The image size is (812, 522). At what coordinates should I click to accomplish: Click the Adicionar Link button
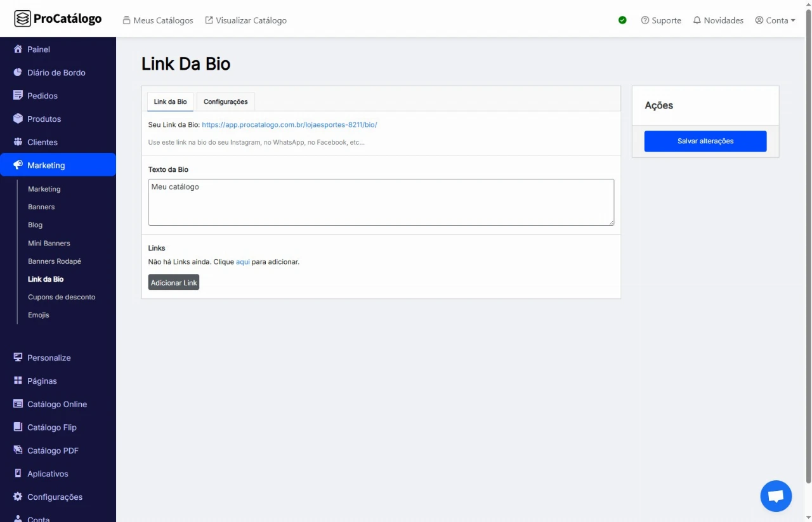[x=174, y=282]
